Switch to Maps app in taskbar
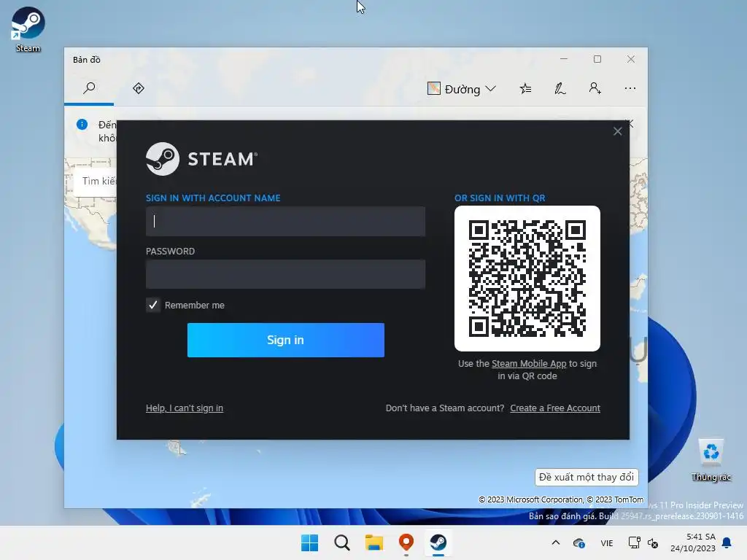This screenshot has height=560, width=747. pyautogui.click(x=406, y=542)
